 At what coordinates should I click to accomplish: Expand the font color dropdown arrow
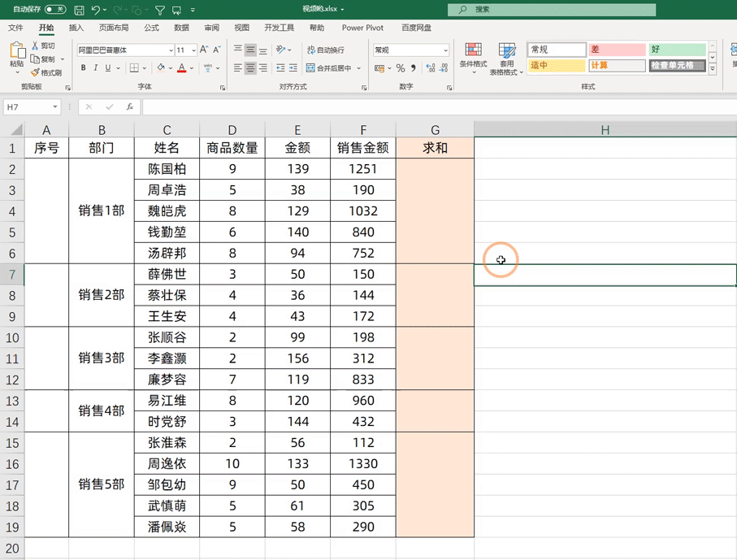(x=192, y=68)
